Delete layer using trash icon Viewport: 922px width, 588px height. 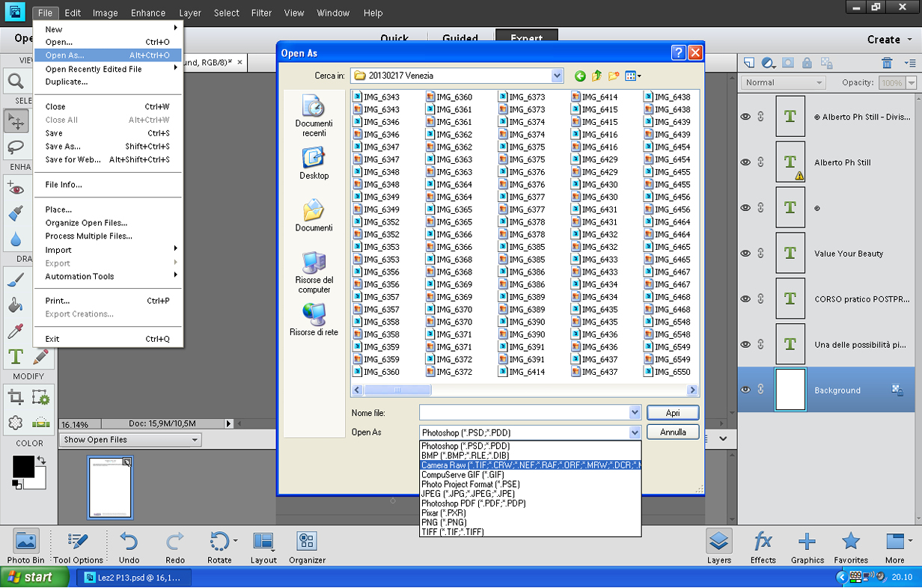tap(887, 63)
